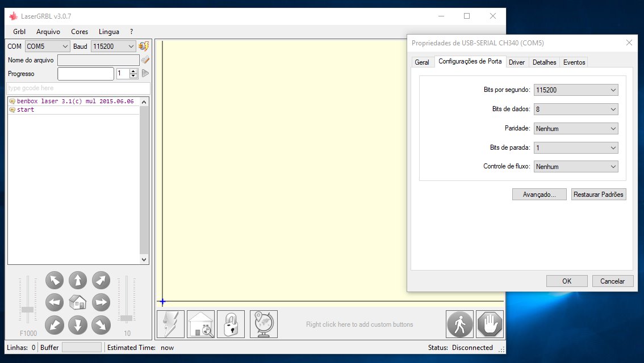Increase the repeat count with the up spinner
The width and height of the screenshot is (644, 363).
click(133, 71)
